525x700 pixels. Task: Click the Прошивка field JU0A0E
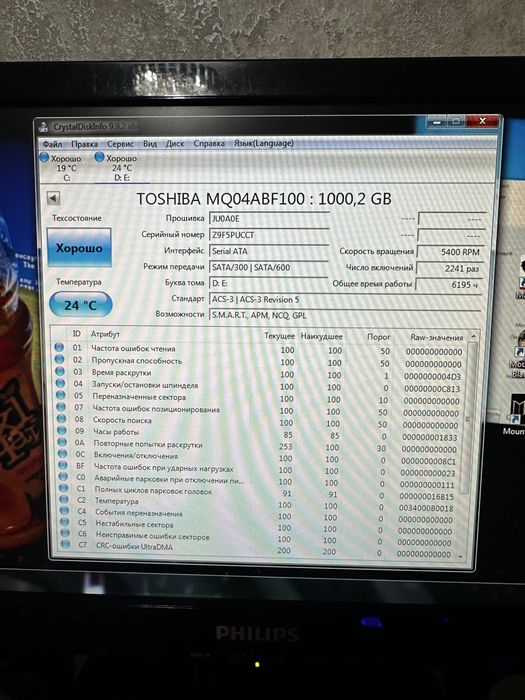(x=269, y=219)
